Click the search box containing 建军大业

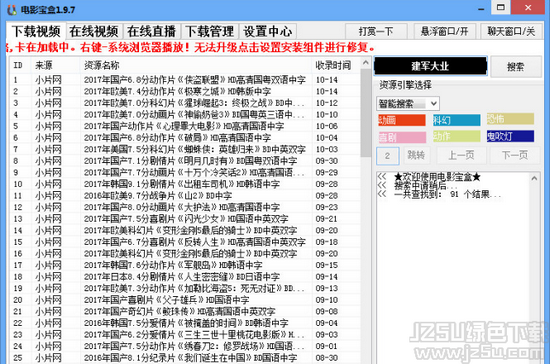coord(431,66)
